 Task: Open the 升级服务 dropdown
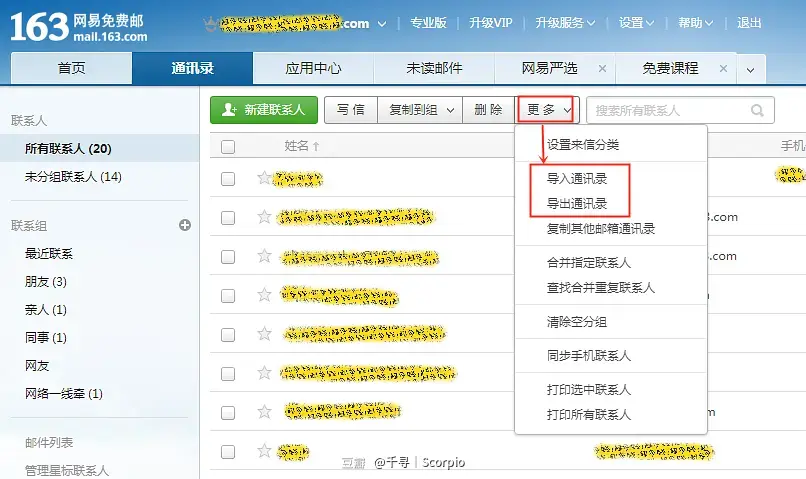click(565, 23)
